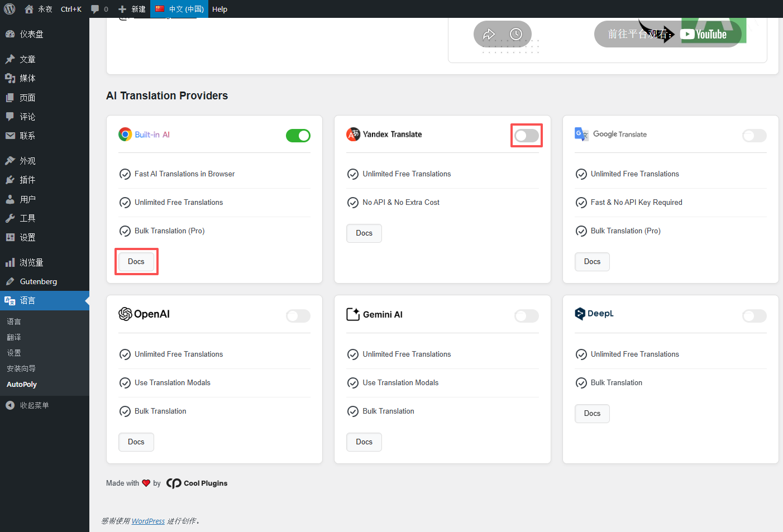Click the 收起菜单 collapse arrow icon

click(x=10, y=405)
